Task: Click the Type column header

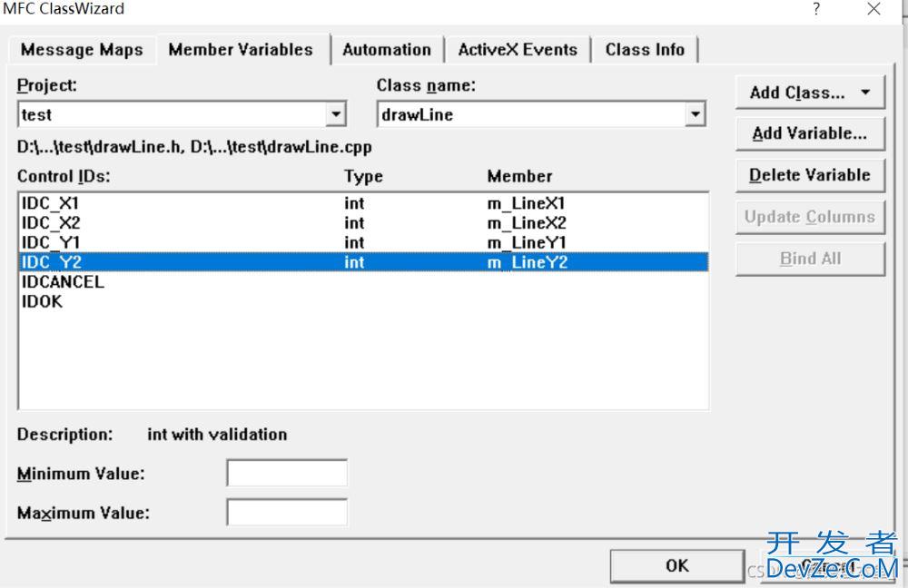Action: (363, 176)
